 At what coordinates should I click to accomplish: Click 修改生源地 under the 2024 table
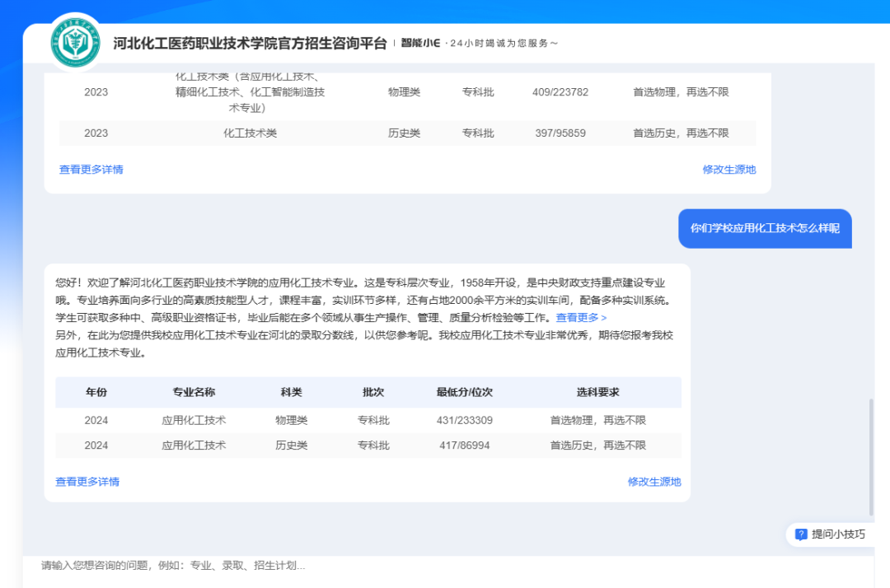coord(654,482)
